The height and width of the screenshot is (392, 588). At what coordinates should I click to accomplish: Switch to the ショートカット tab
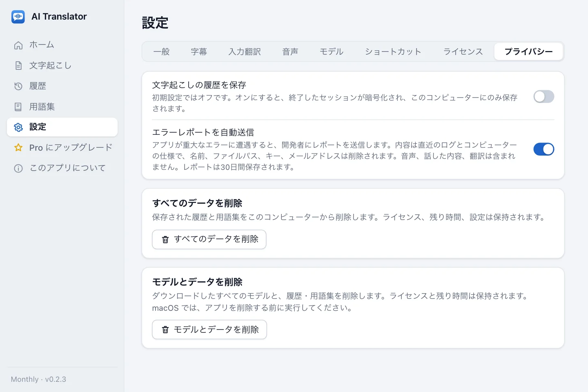(x=393, y=52)
